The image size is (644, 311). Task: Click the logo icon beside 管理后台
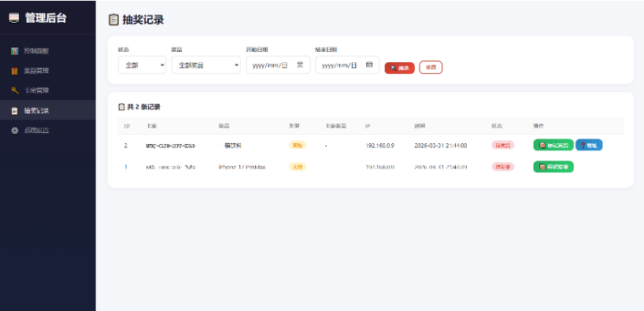point(14,18)
